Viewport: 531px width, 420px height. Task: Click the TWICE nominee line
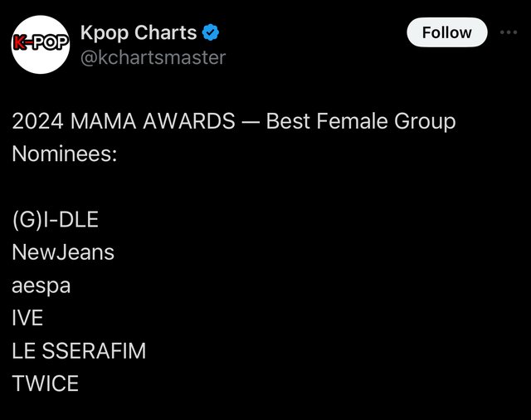[45, 383]
